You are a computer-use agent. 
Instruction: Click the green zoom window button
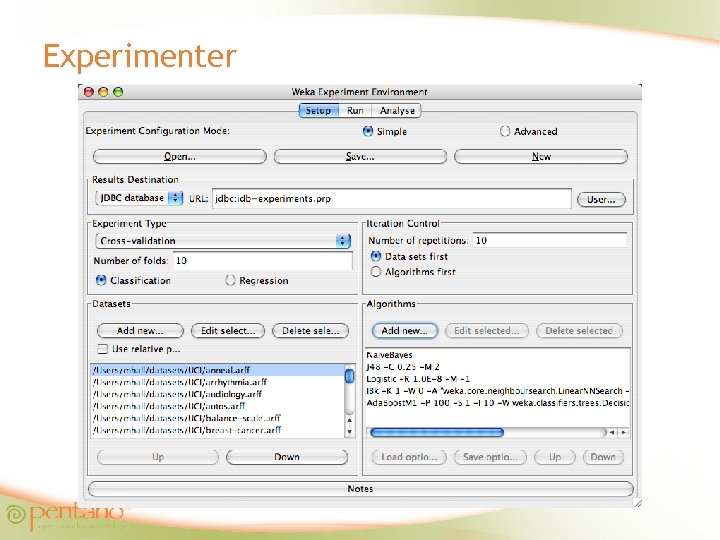(118, 92)
